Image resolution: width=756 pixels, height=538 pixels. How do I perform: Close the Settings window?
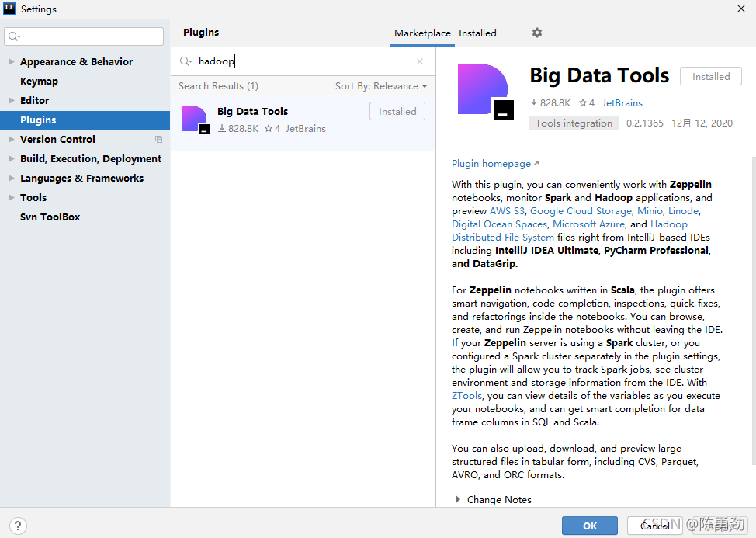coord(741,9)
